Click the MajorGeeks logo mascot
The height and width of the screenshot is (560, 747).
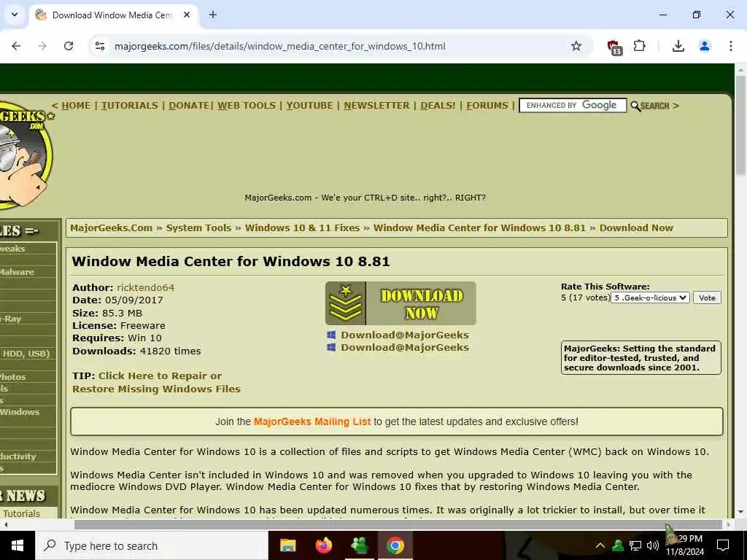coord(25,155)
